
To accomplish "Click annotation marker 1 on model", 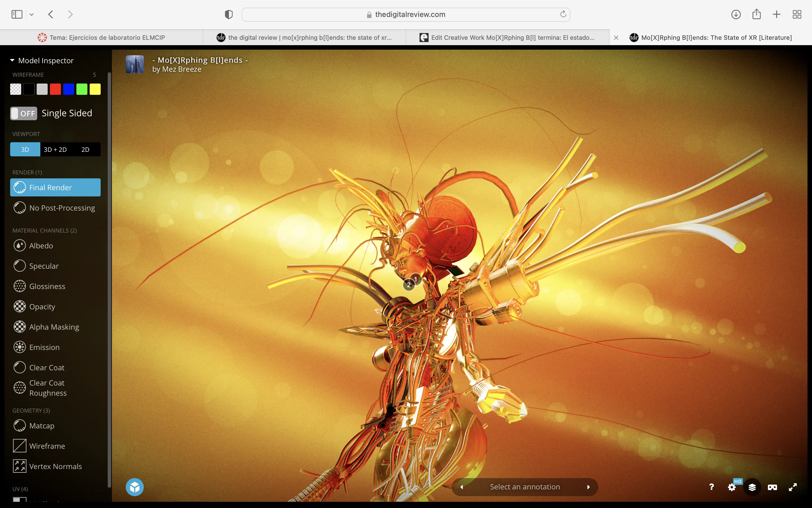I will coord(416,279).
